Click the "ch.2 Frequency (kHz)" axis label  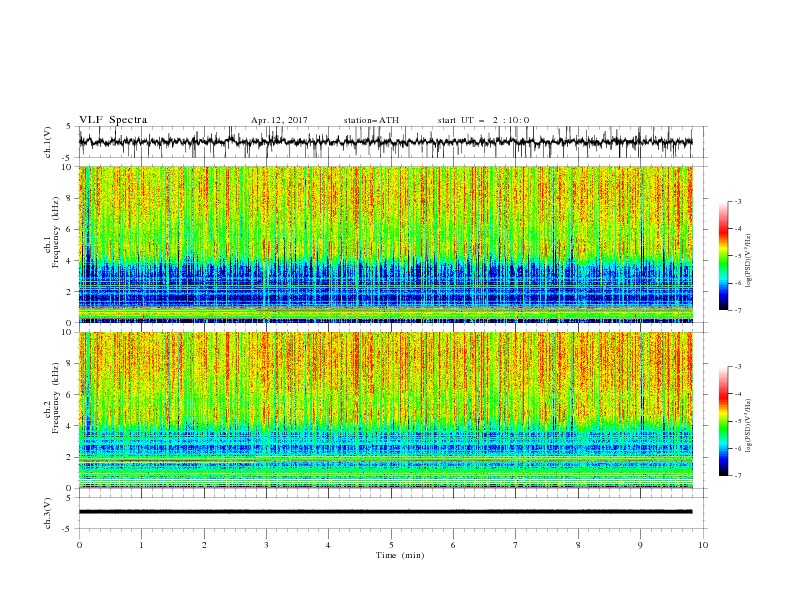[52, 396]
